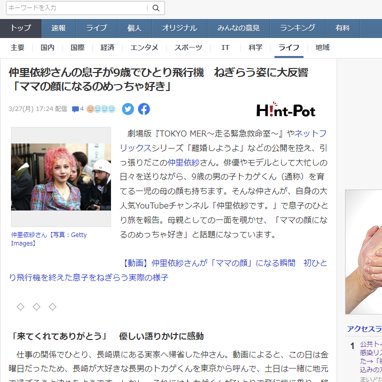The width and height of the screenshot is (382, 382).
Task: Click the Getty Images photo caption link
Action: (x=49, y=239)
